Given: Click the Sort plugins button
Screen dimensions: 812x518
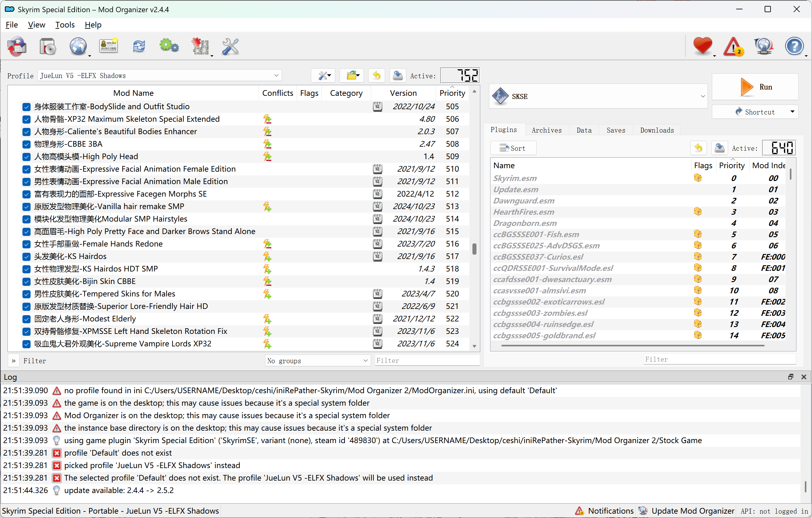Looking at the screenshot, I should [513, 148].
